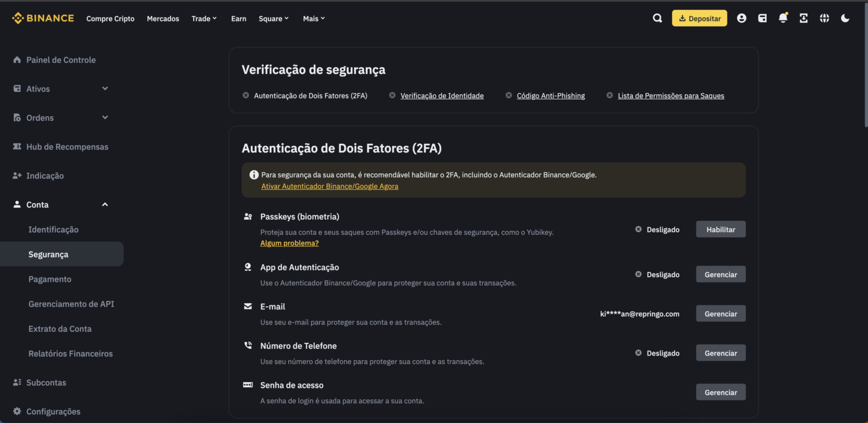Open Painel de Controle from the sidebar
868x423 pixels.
pos(60,59)
